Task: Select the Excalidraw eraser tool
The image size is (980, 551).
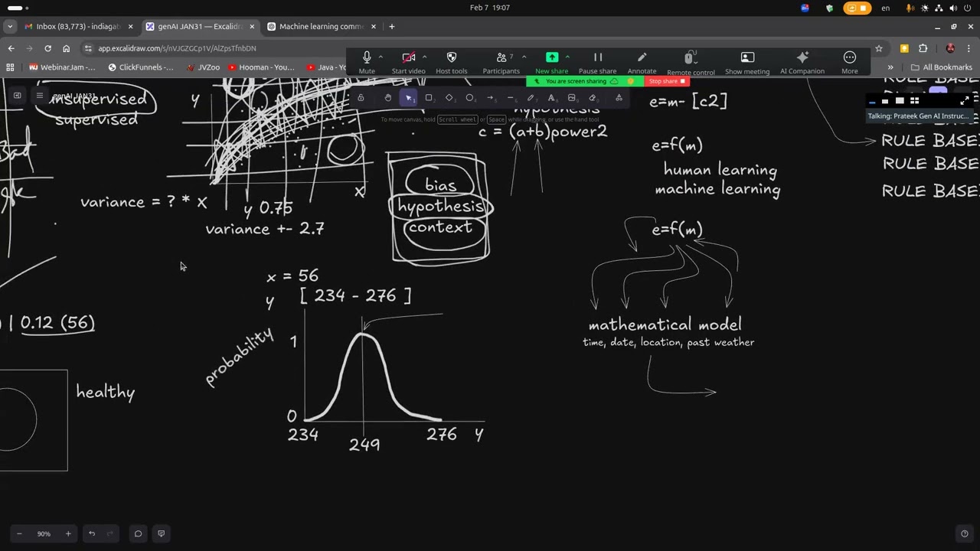Action: (x=592, y=98)
